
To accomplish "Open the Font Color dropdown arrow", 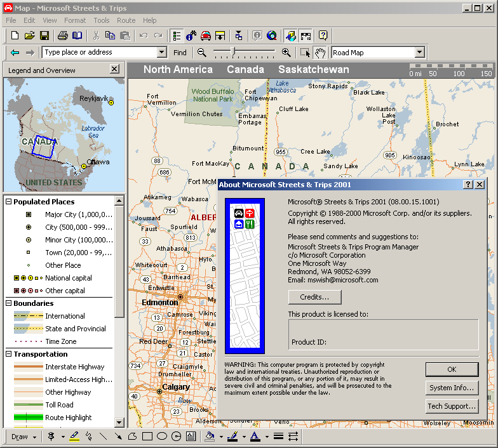I will [x=267, y=437].
